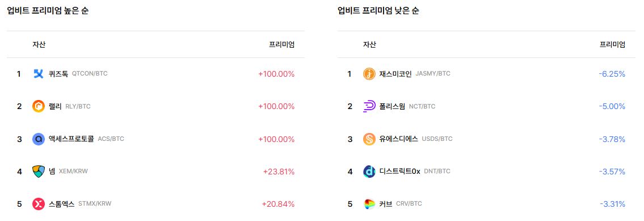The image size is (644, 221).
Task: Click the 액세스프로토콜 ACS coin icon
Action: pos(38,139)
